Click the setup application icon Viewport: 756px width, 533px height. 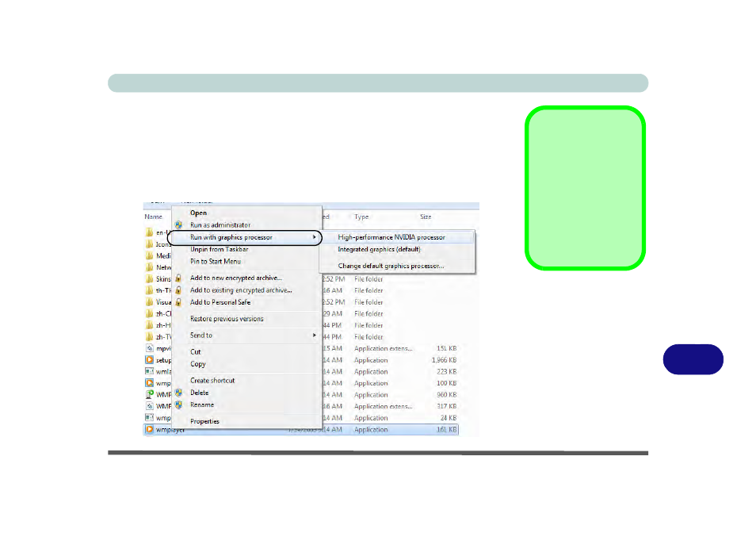click(x=150, y=360)
